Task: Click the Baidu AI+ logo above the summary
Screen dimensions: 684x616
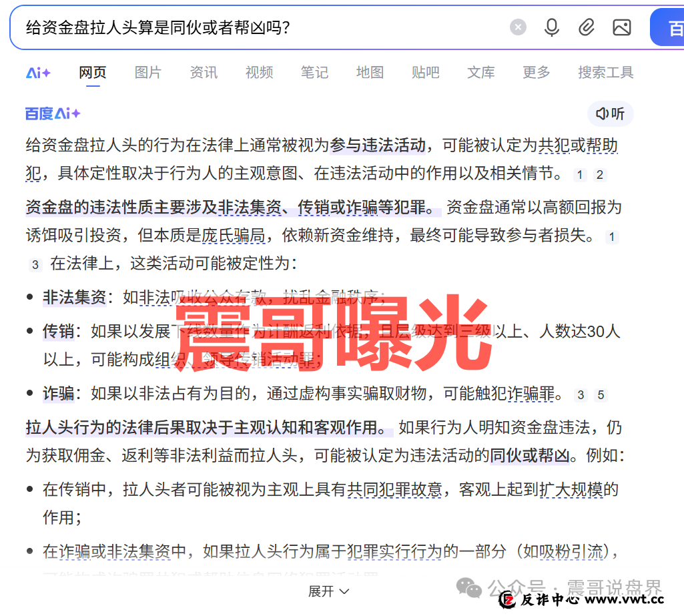Action: tap(52, 113)
